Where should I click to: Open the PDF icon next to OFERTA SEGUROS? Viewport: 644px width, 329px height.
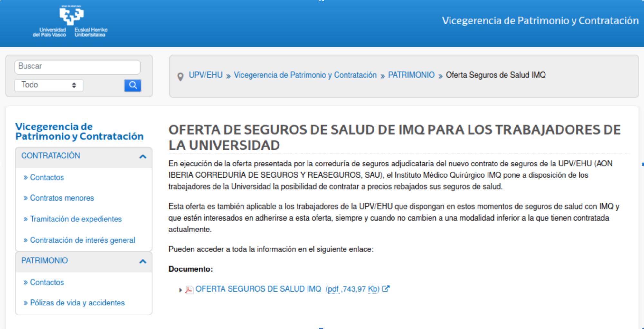(x=189, y=289)
